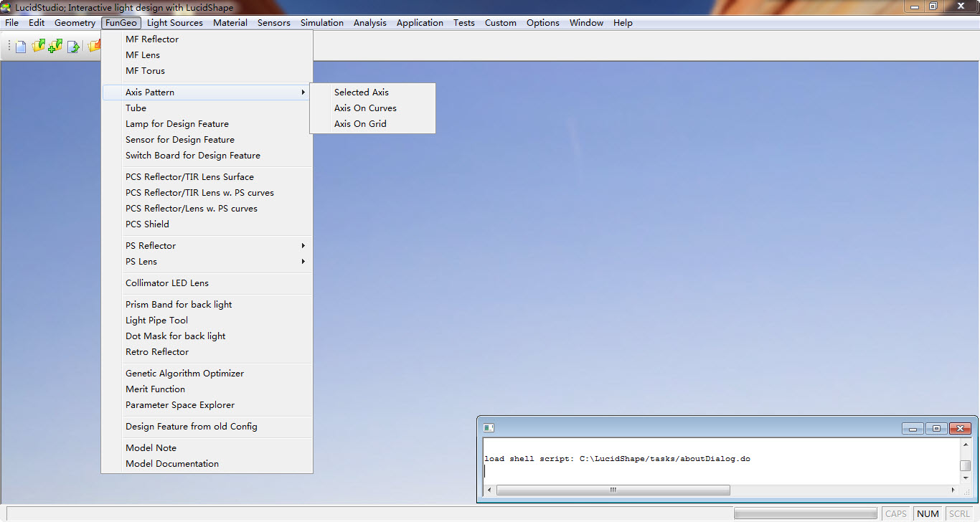Open Model Documentation entry

[x=207, y=464]
